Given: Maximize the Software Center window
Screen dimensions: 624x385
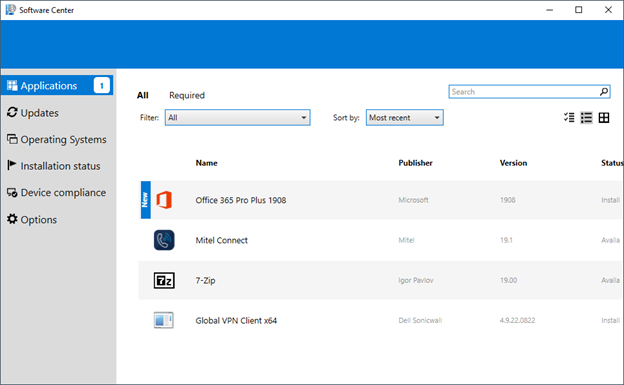Looking at the screenshot, I should [x=579, y=10].
